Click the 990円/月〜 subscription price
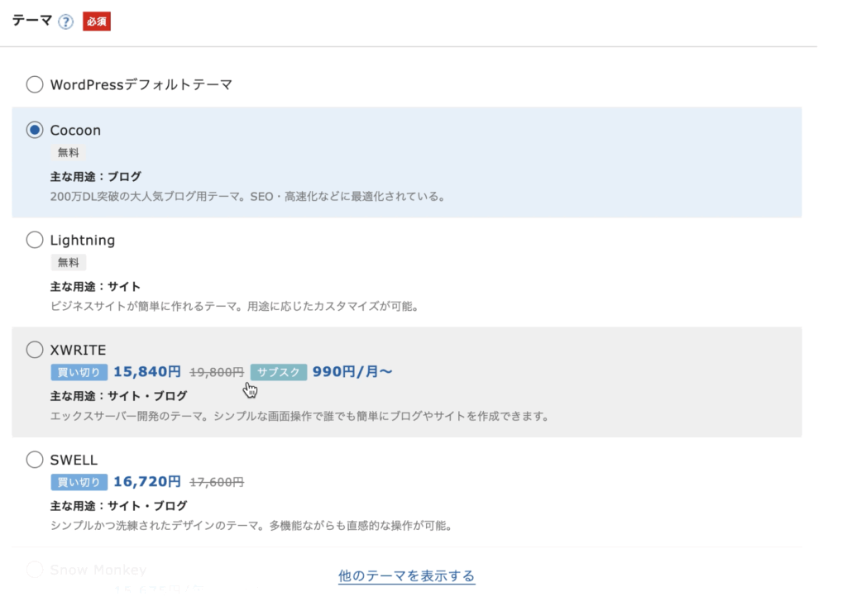The width and height of the screenshot is (847, 616). tap(352, 372)
